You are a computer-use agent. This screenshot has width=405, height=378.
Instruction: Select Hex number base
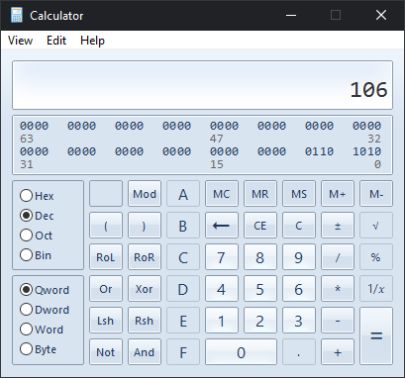point(37,196)
